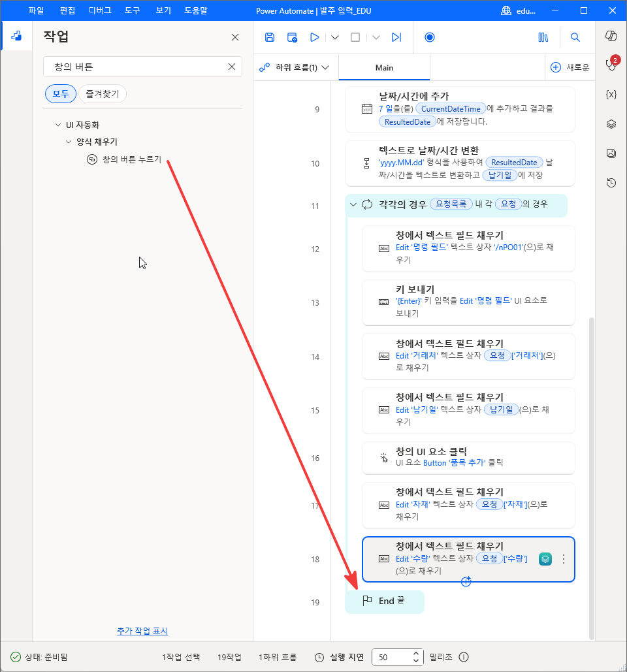Open the flow library icon in the toolbar
627x672 pixels.
click(543, 37)
